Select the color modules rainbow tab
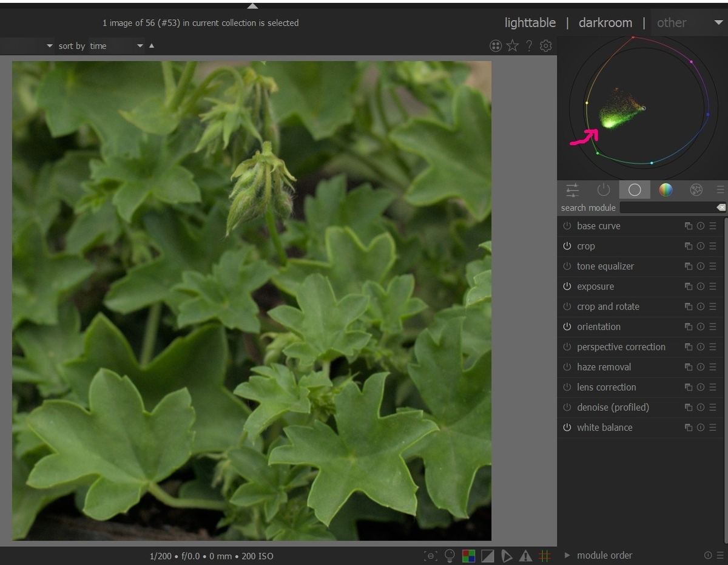Image resolution: width=728 pixels, height=565 pixels. pyautogui.click(x=666, y=190)
